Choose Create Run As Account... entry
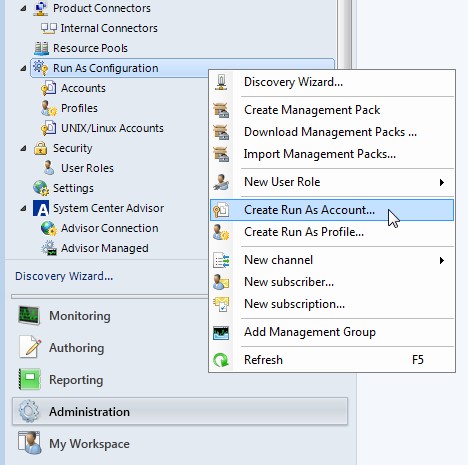The height and width of the screenshot is (465, 468). (332, 210)
